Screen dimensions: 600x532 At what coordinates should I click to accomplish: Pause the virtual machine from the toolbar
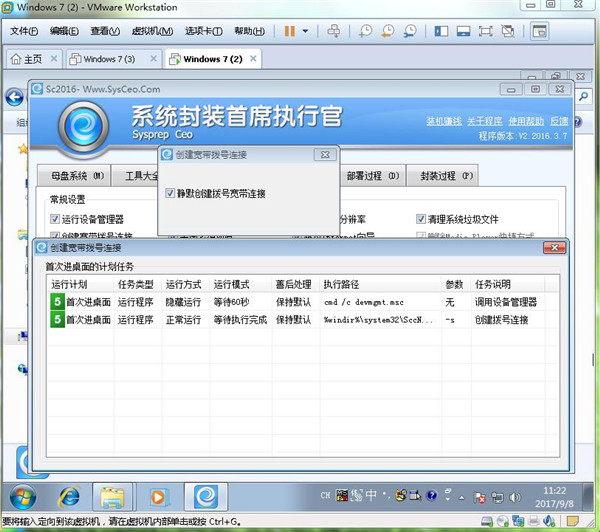tap(290, 31)
